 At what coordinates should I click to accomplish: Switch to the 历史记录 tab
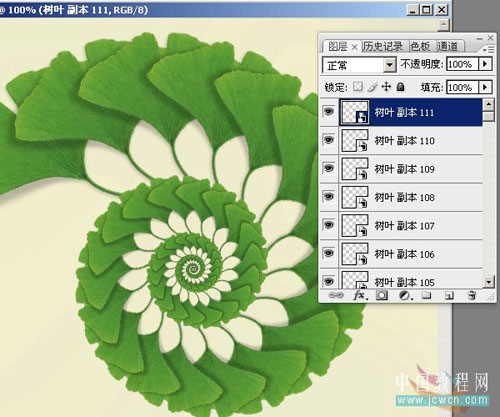(383, 46)
